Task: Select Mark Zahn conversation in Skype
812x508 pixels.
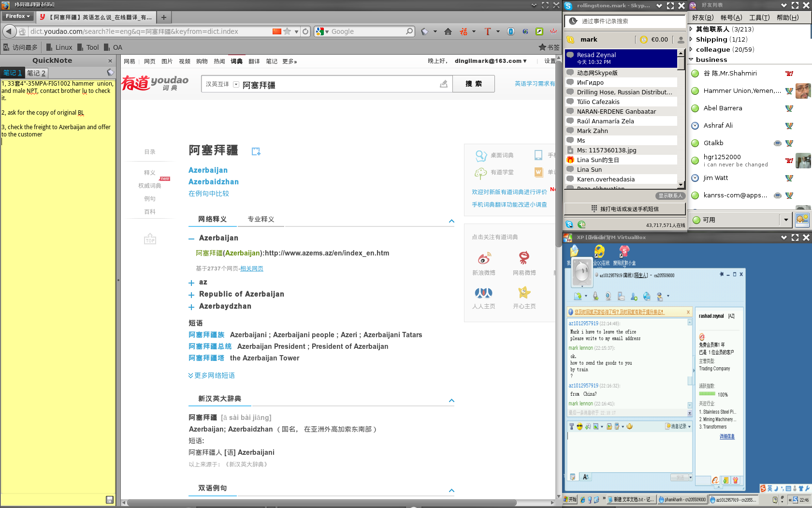Action: [x=621, y=131]
